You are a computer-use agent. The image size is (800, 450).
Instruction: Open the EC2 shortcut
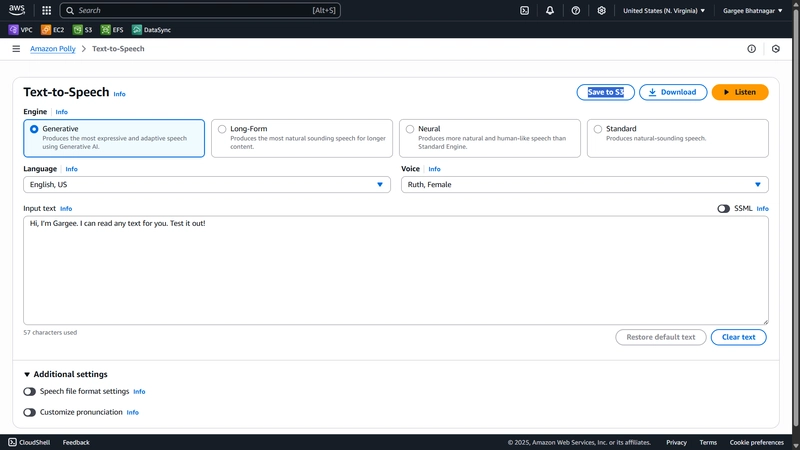[x=53, y=30]
